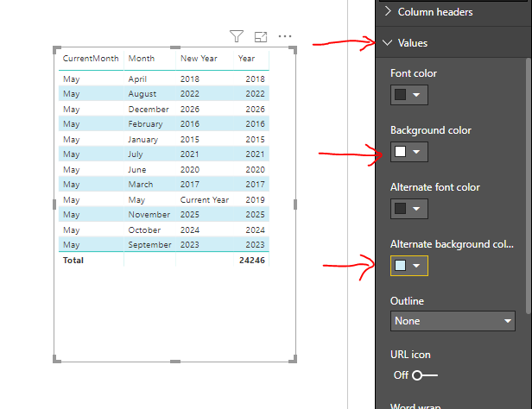Viewport: 532px width, 409px height.
Task: Select the August month cell
Action: [x=142, y=94]
